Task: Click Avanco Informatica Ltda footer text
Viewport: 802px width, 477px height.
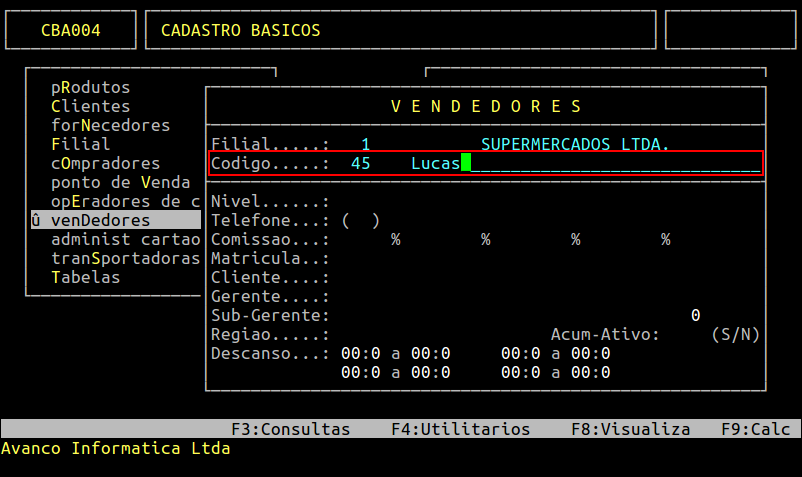Action: point(116,448)
